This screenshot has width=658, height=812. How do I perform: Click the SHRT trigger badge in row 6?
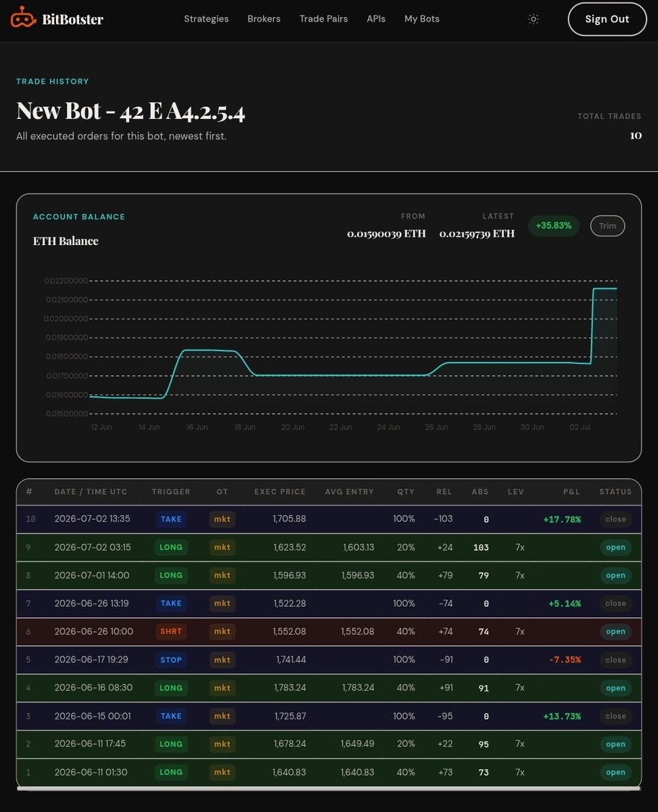click(x=171, y=631)
